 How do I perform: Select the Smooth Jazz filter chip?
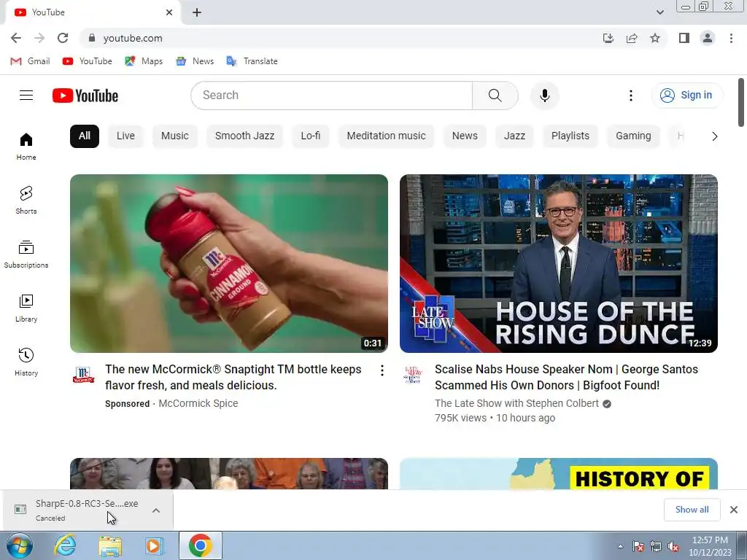click(244, 136)
